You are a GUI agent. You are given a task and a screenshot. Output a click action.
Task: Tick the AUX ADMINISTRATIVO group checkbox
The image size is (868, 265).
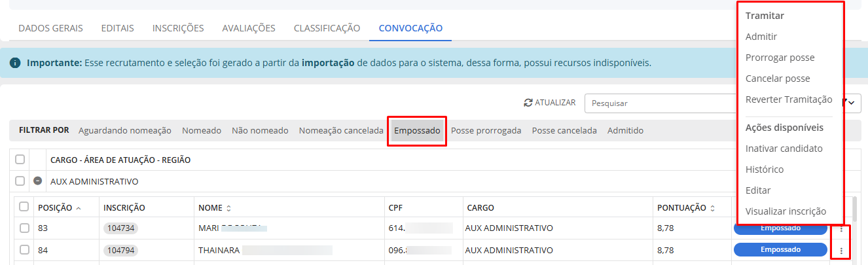(20, 181)
